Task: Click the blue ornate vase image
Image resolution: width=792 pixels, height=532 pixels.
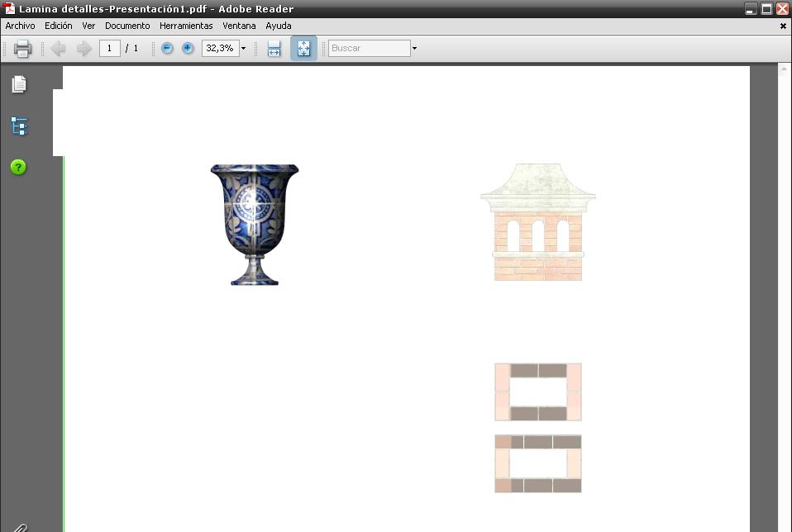Action: (x=255, y=225)
